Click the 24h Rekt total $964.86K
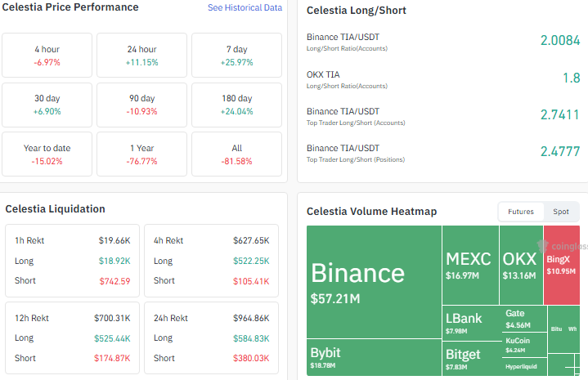 pyautogui.click(x=251, y=318)
